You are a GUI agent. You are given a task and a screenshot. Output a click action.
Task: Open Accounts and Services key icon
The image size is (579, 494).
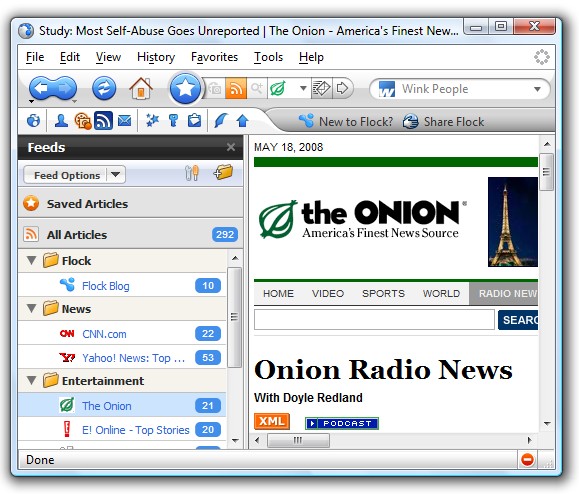[173, 120]
